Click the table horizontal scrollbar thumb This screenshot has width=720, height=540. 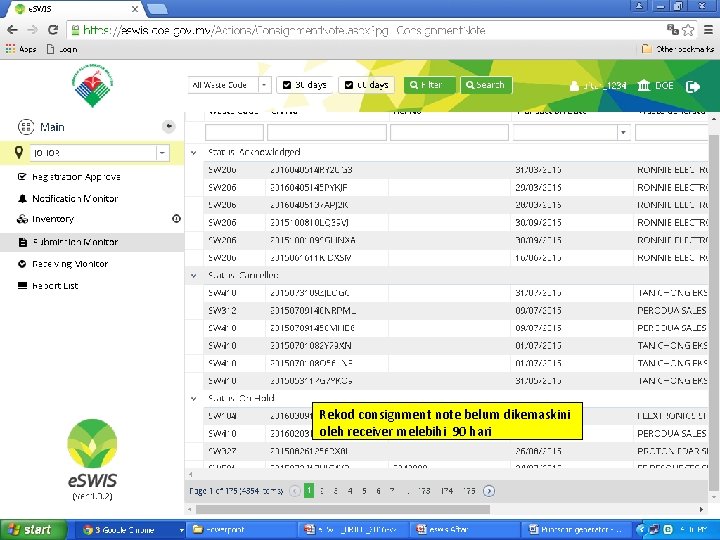(x=343, y=509)
